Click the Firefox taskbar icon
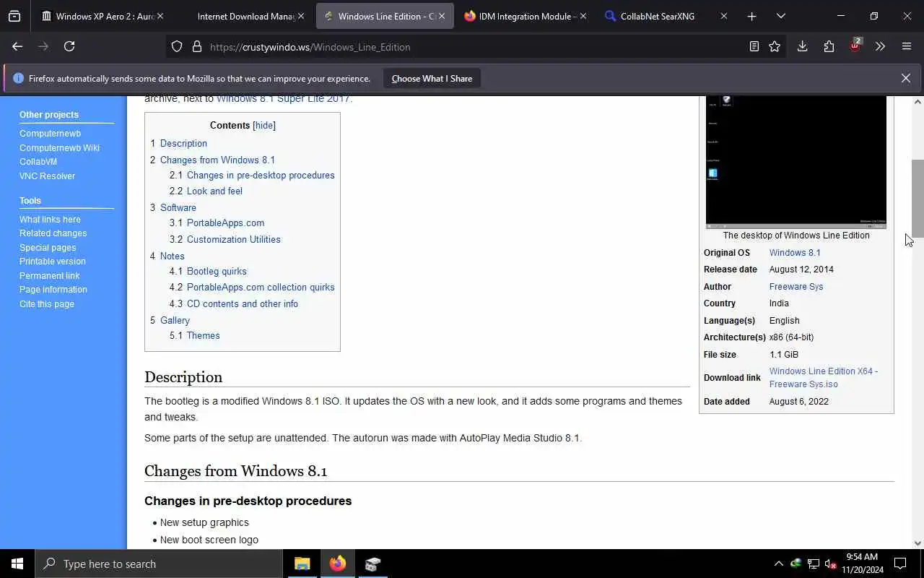This screenshot has height=578, width=924. [x=338, y=564]
